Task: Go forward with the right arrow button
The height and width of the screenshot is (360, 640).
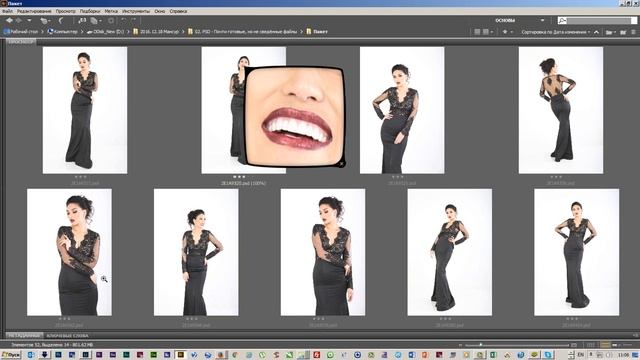Action: tap(19, 20)
